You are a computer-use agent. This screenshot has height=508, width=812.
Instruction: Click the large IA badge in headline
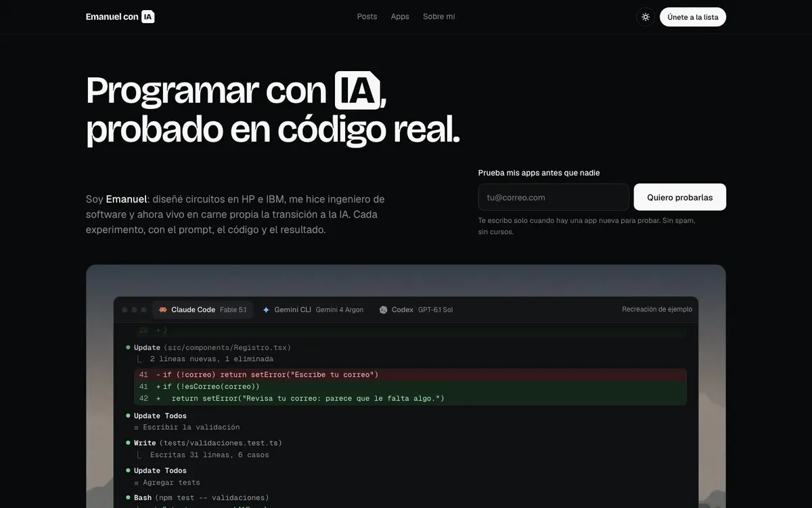click(357, 90)
